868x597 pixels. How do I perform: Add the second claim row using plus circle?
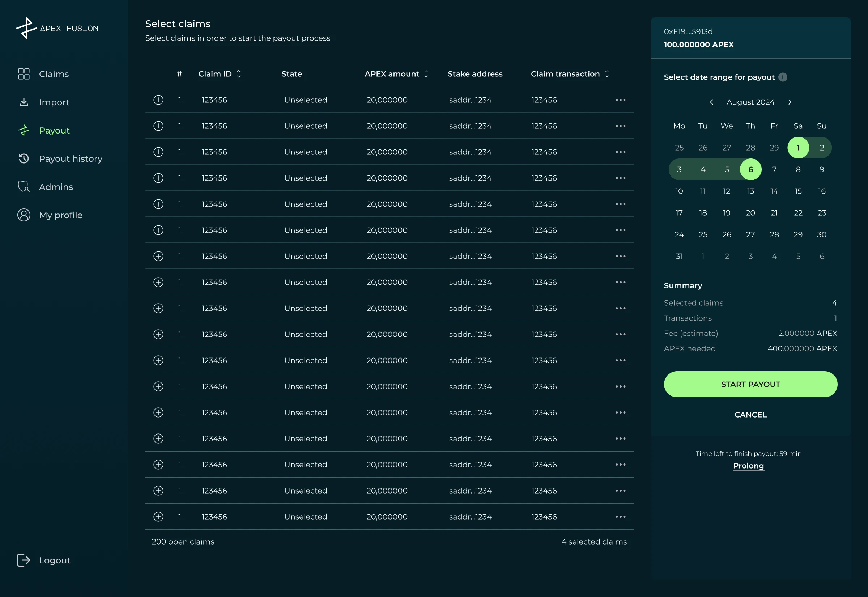coord(158,126)
